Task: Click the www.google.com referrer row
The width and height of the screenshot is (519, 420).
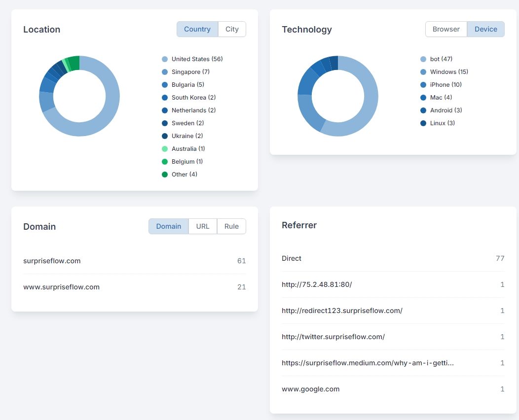Action: tap(311, 389)
